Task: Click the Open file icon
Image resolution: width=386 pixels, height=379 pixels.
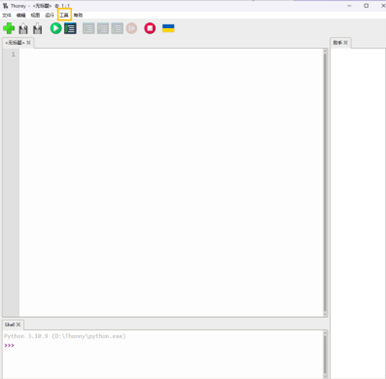Action: (x=23, y=29)
